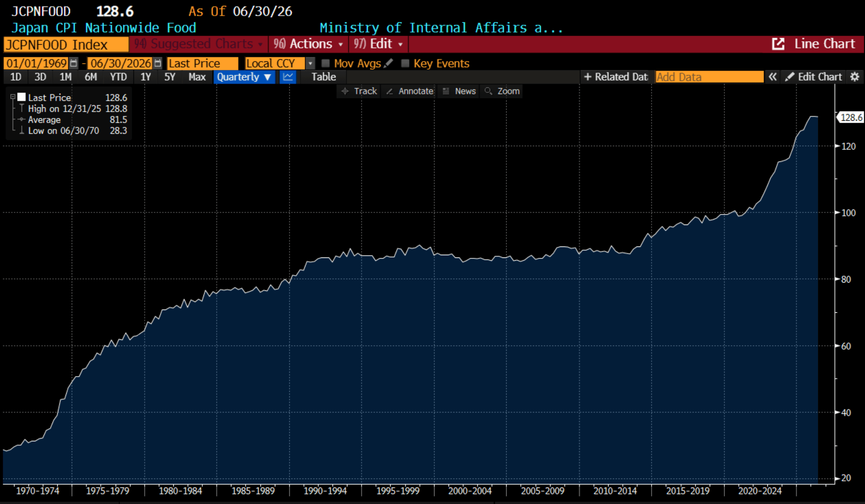Click the 128.6 last value axis label
Screen dimensions: 865x504
tap(851, 117)
